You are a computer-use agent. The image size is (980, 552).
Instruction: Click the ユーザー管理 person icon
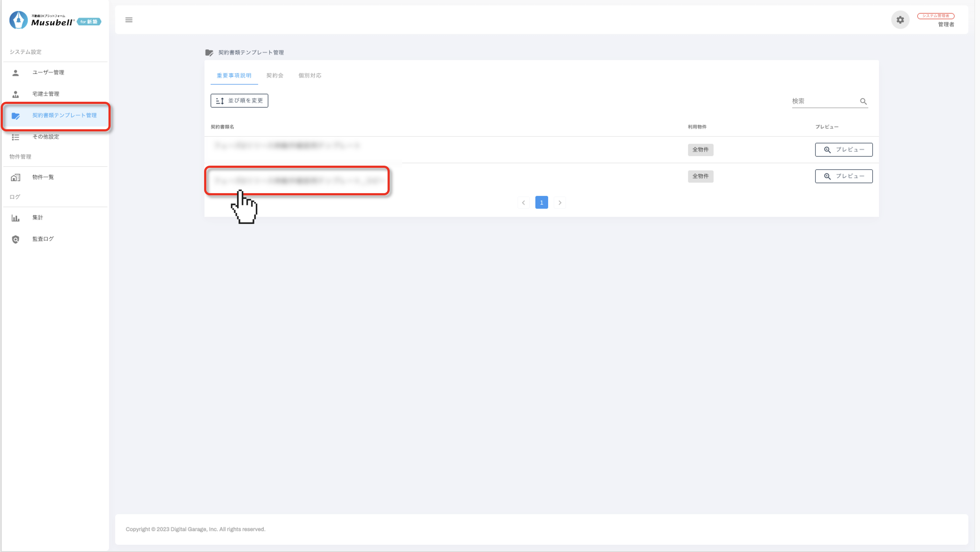[x=16, y=73]
